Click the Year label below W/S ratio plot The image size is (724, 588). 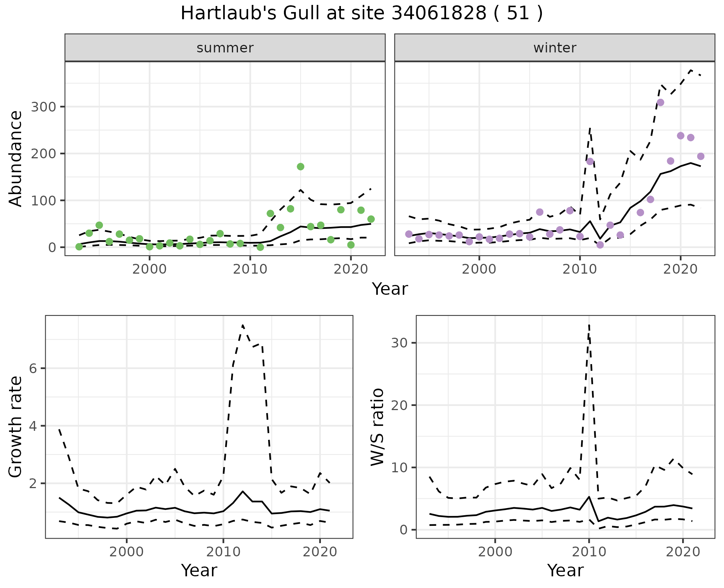pyautogui.click(x=565, y=570)
